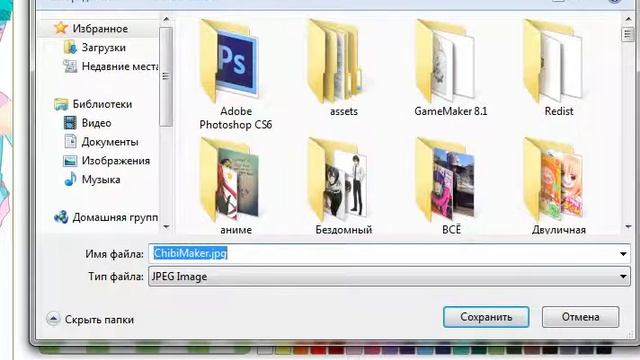640x360 pixels.
Task: Open the Имя файла dropdown arrow
Action: tap(623, 254)
